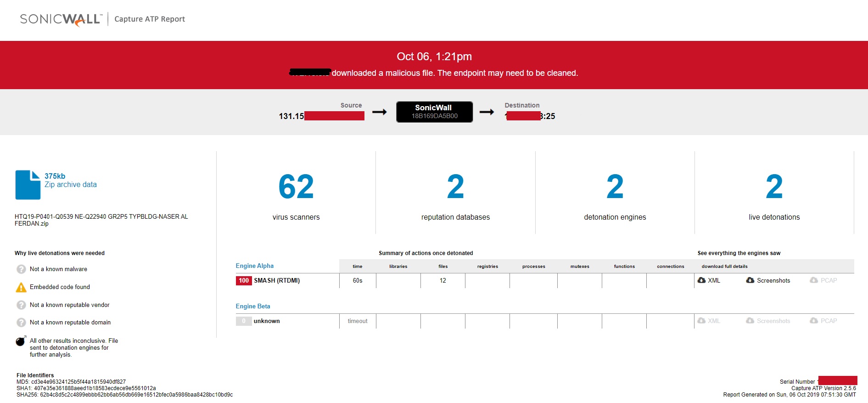The width and height of the screenshot is (868, 403).
Task: Click the SHA1 hash value
Action: (x=95, y=388)
